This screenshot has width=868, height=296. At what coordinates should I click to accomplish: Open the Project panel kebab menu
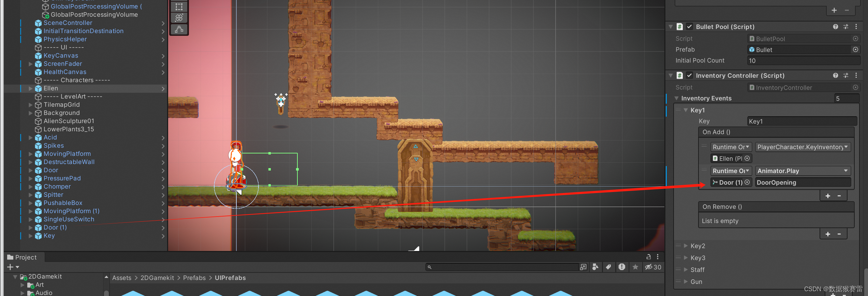tap(658, 257)
